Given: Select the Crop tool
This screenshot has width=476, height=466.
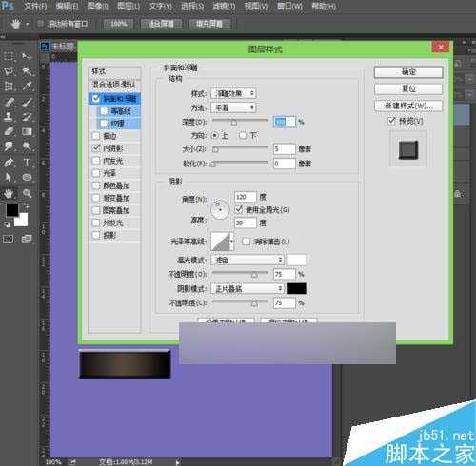Looking at the screenshot, I should (9, 86).
